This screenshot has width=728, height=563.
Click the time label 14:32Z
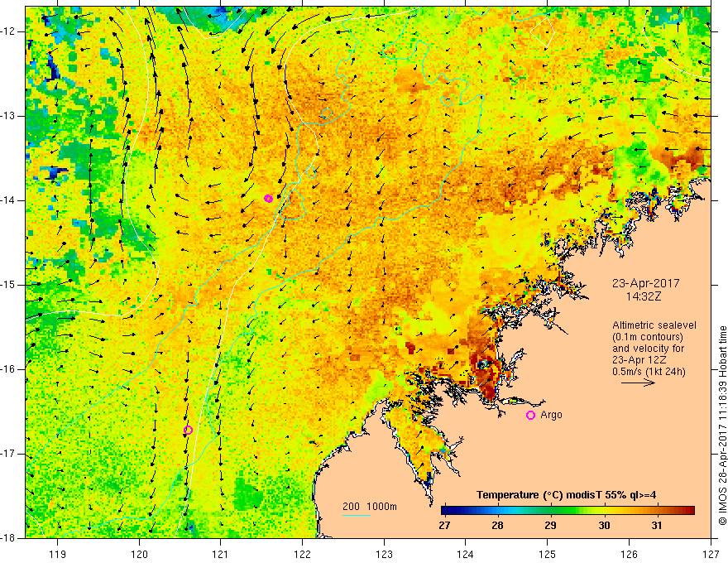[x=644, y=296]
